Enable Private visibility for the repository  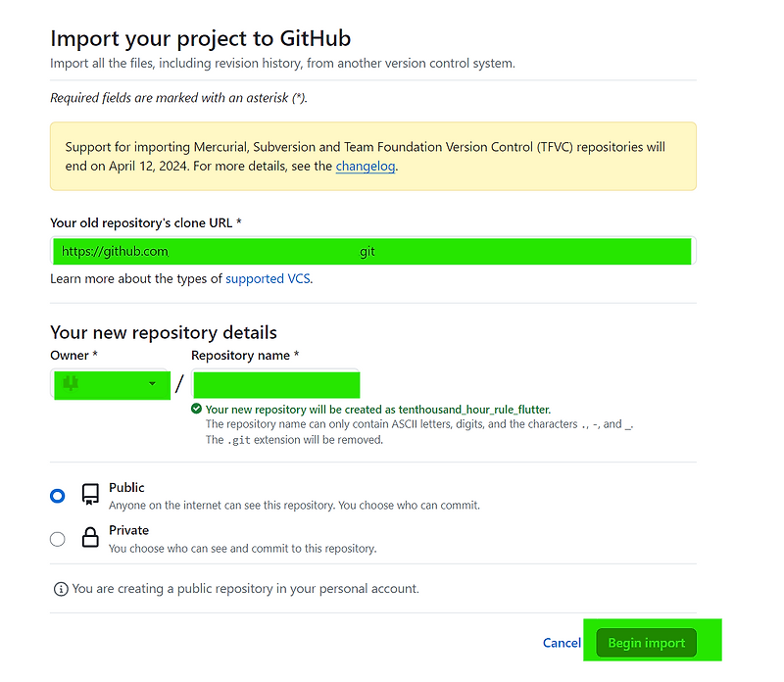point(57,538)
